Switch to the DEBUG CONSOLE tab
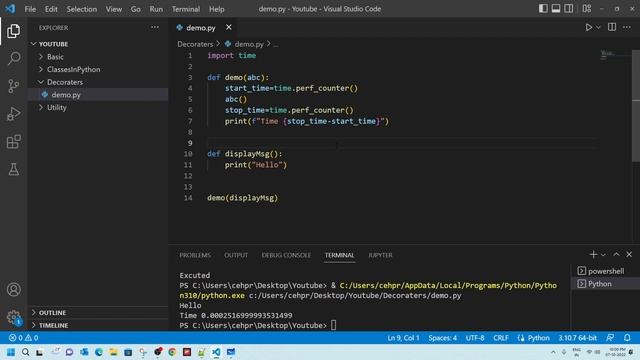Screen dimensions: 640x360 [x=286, y=255]
